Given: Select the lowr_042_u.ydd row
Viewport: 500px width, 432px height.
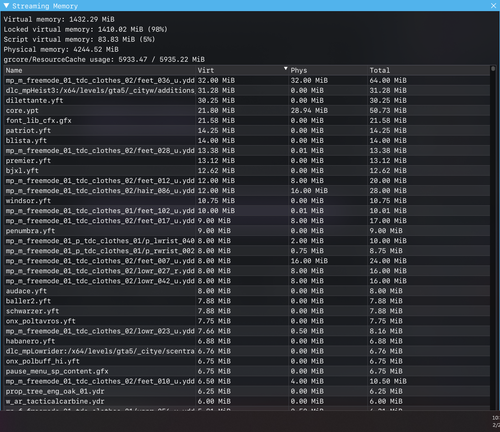Looking at the screenshot, I should click(x=247, y=281).
